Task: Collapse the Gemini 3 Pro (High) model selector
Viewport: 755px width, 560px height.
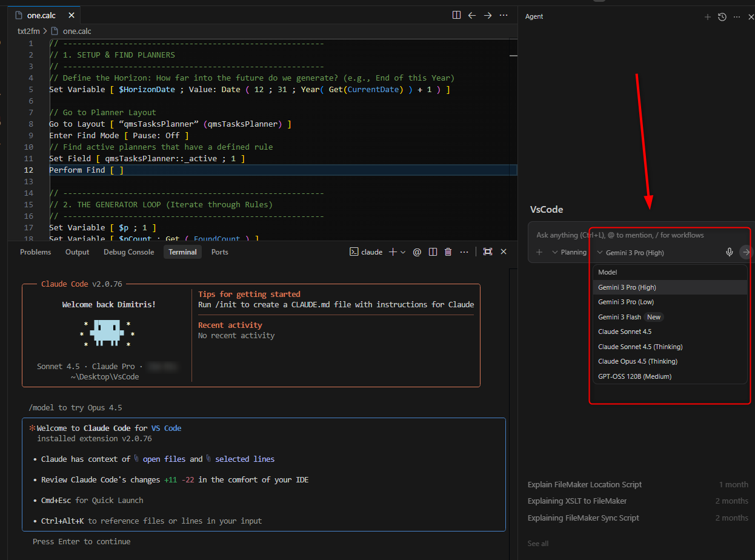Action: (630, 253)
